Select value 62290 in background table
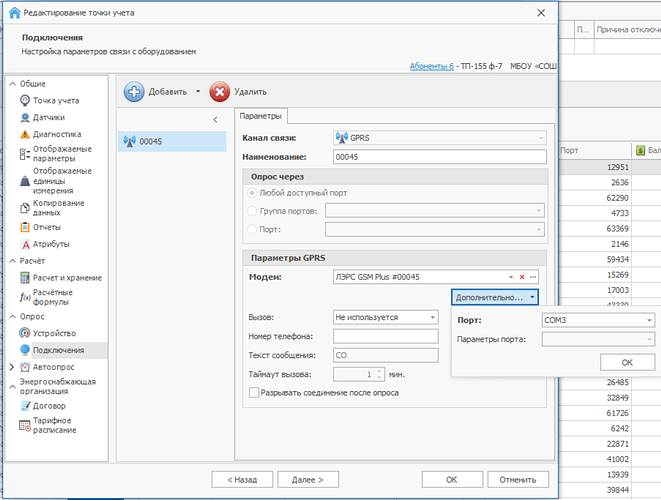 [x=618, y=198]
